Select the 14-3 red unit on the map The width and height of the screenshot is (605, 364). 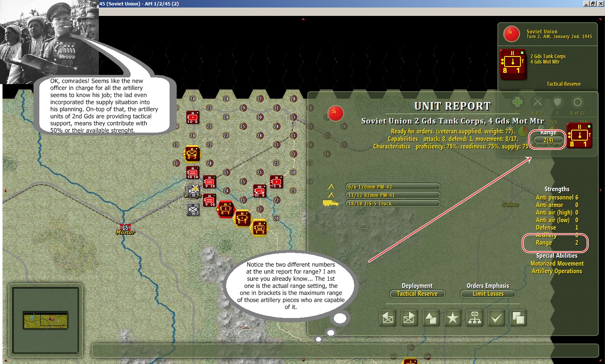click(x=193, y=117)
